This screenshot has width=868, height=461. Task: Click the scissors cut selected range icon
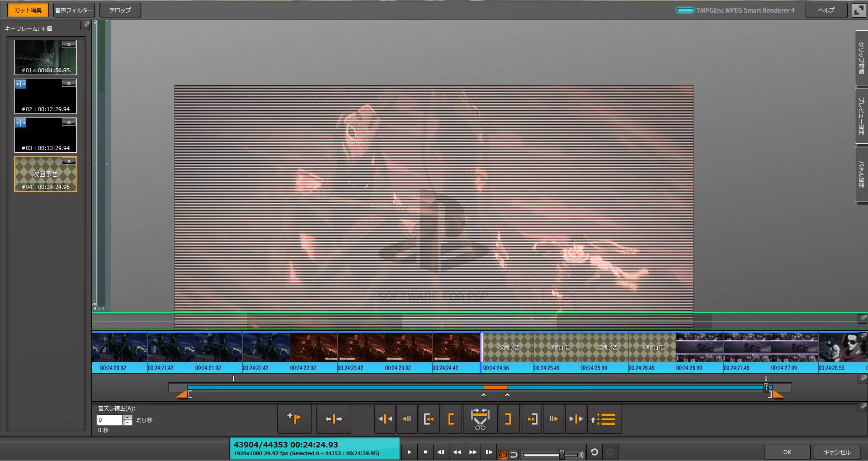480,419
